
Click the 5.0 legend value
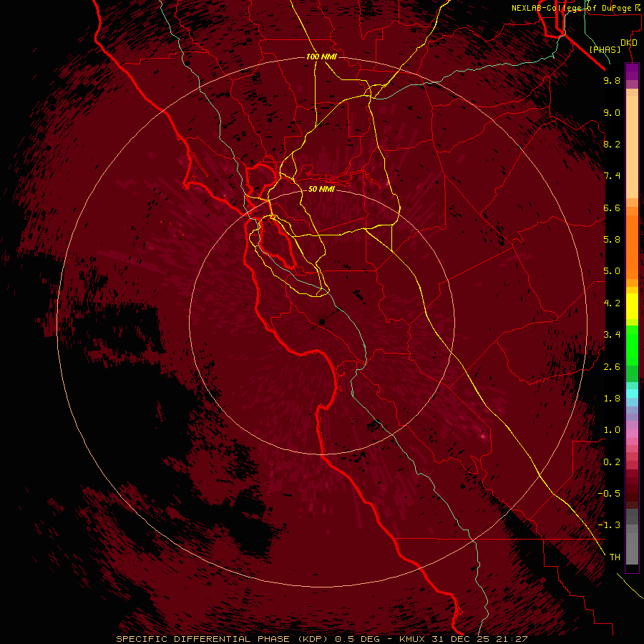pos(612,271)
